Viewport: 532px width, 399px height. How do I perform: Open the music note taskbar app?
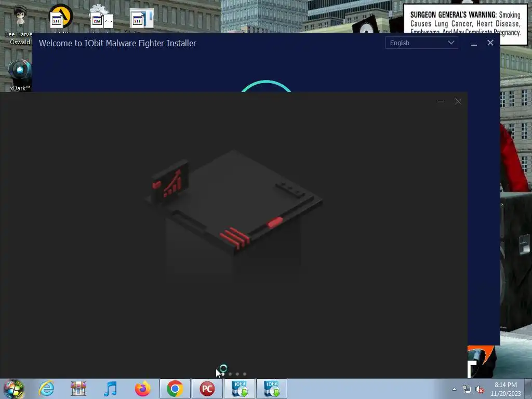pos(110,389)
